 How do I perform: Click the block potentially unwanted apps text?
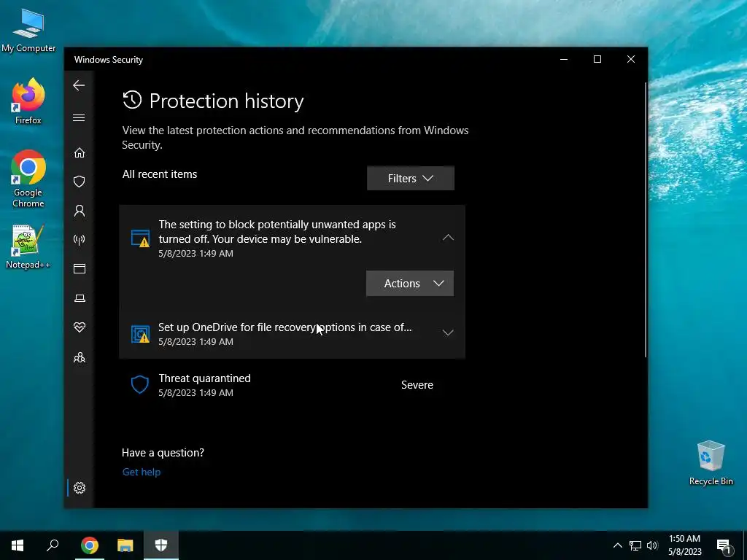coord(276,231)
